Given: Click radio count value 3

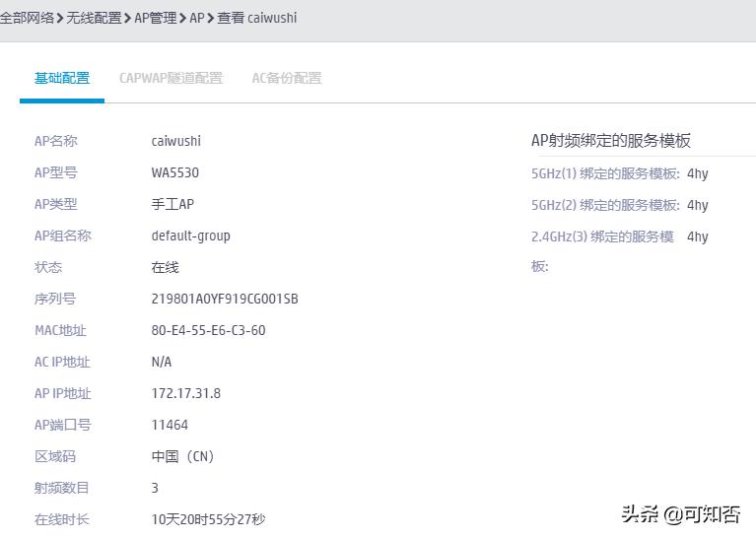Looking at the screenshot, I should [155, 488].
